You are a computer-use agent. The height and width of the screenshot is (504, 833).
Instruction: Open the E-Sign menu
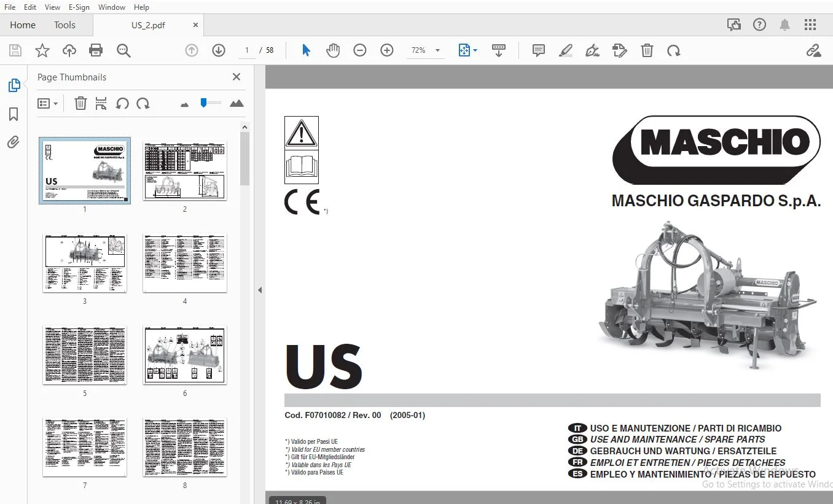79,7
